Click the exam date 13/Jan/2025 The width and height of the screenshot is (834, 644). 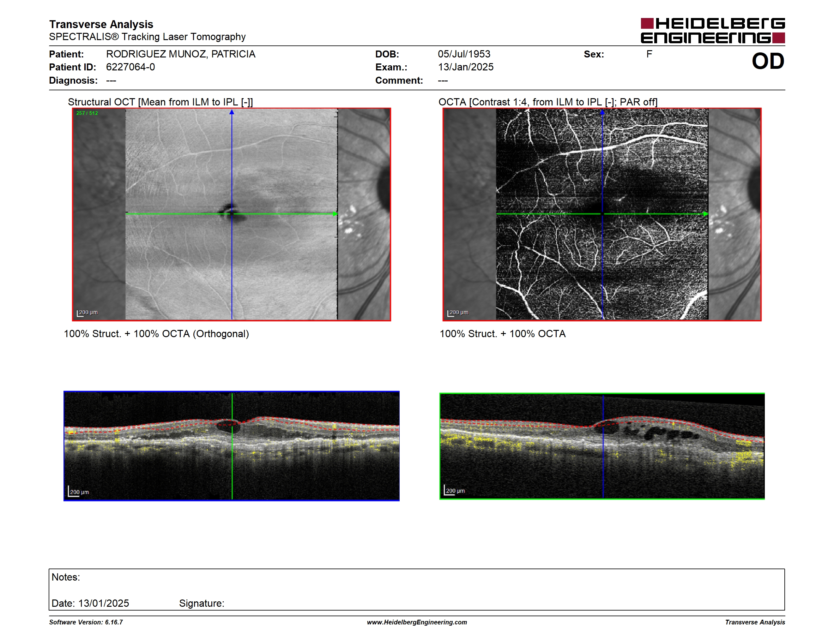pyautogui.click(x=466, y=67)
